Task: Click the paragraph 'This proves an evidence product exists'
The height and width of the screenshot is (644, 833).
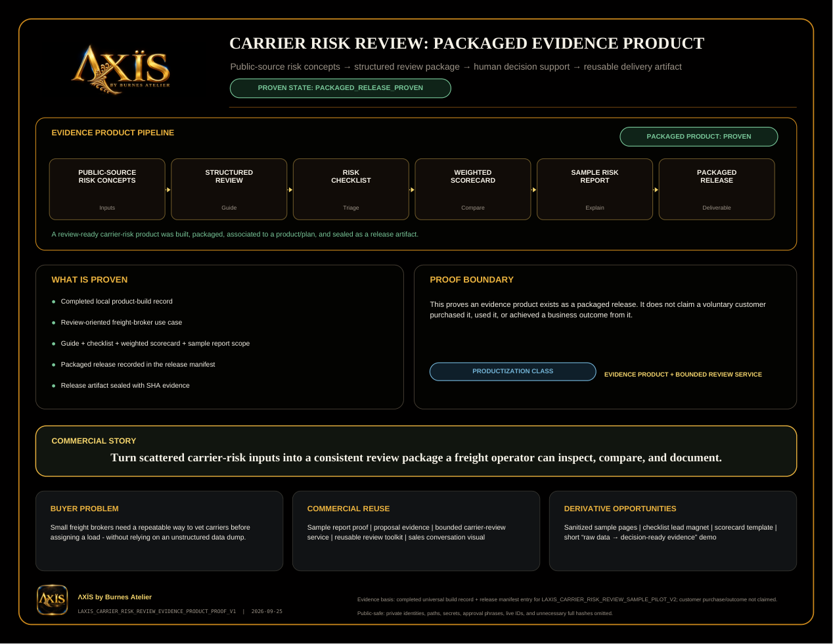Action: [x=598, y=310]
